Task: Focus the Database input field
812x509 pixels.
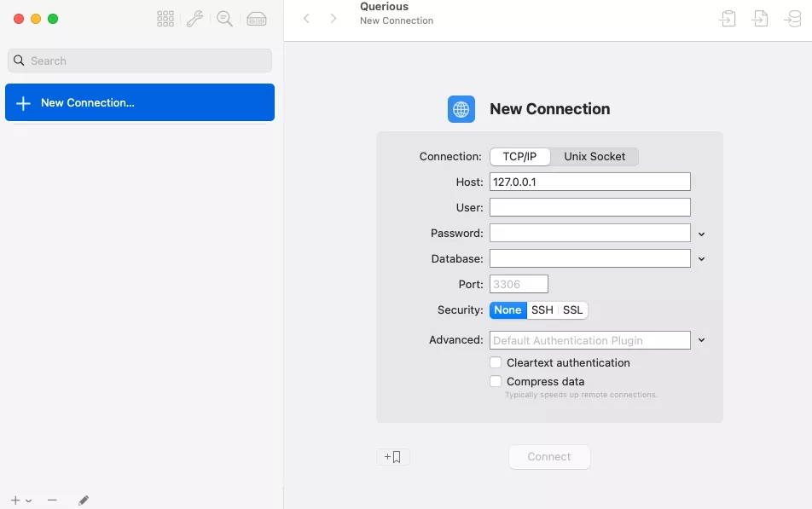Action: [x=590, y=258]
